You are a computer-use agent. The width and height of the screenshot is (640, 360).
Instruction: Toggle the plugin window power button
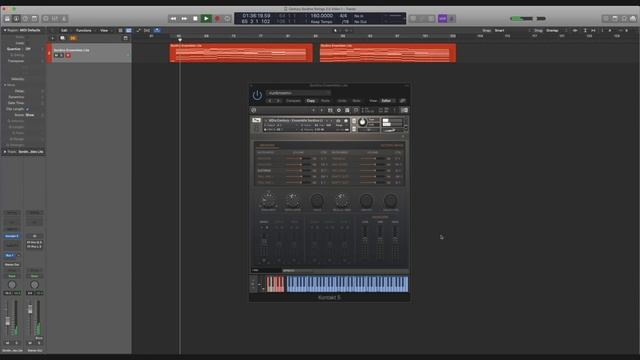257,96
